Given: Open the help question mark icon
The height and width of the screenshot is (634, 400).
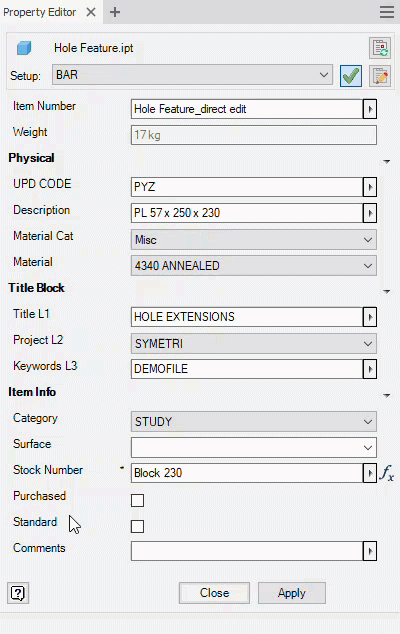Looking at the screenshot, I should (x=18, y=593).
